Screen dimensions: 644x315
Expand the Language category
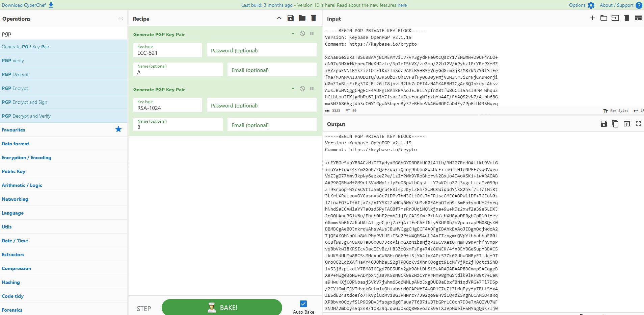[64, 213]
